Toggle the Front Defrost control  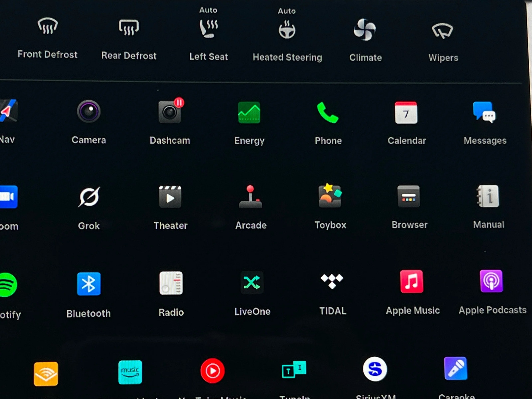(48, 27)
